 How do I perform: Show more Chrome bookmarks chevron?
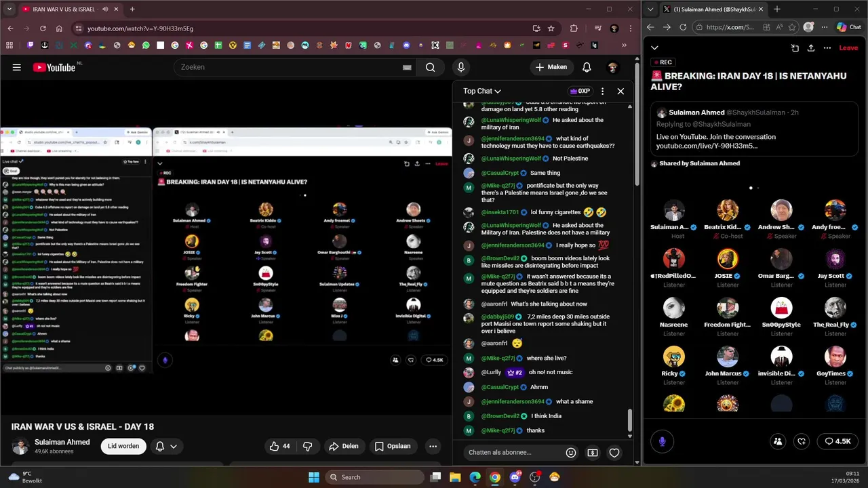pos(624,45)
